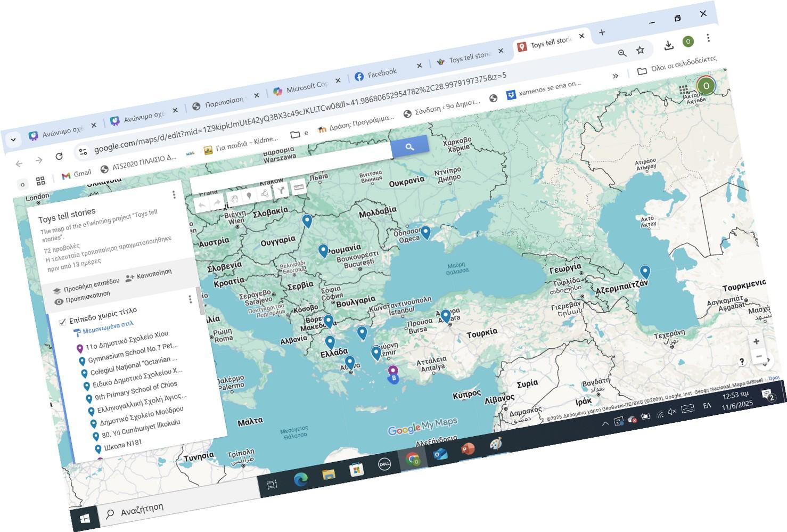
Task: Open the ATS2020 ΠΛΑΙΣΙΟ bookmark
Action: click(x=138, y=163)
